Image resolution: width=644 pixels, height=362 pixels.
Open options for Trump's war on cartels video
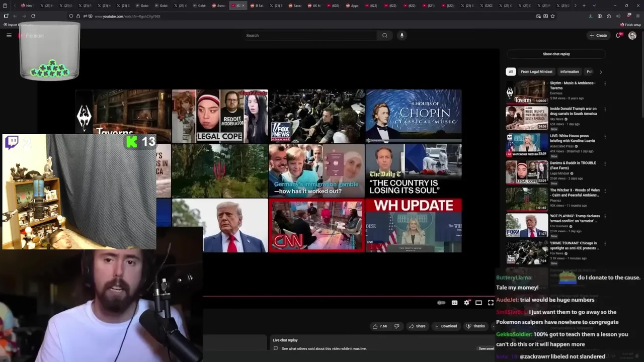605,109
